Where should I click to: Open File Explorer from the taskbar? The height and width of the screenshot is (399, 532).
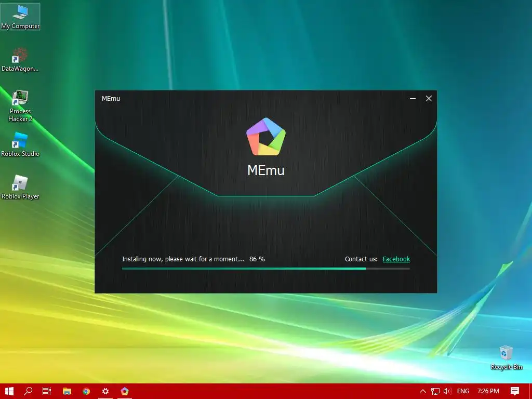coord(67,391)
